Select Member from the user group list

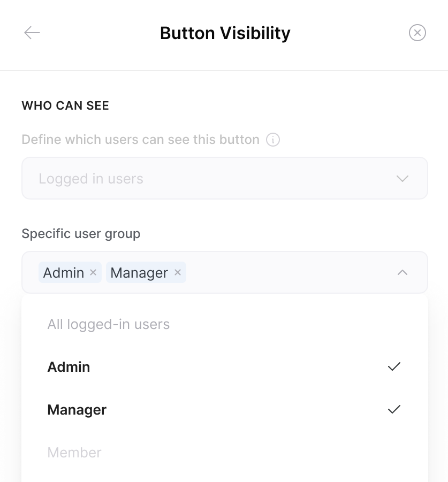[74, 452]
